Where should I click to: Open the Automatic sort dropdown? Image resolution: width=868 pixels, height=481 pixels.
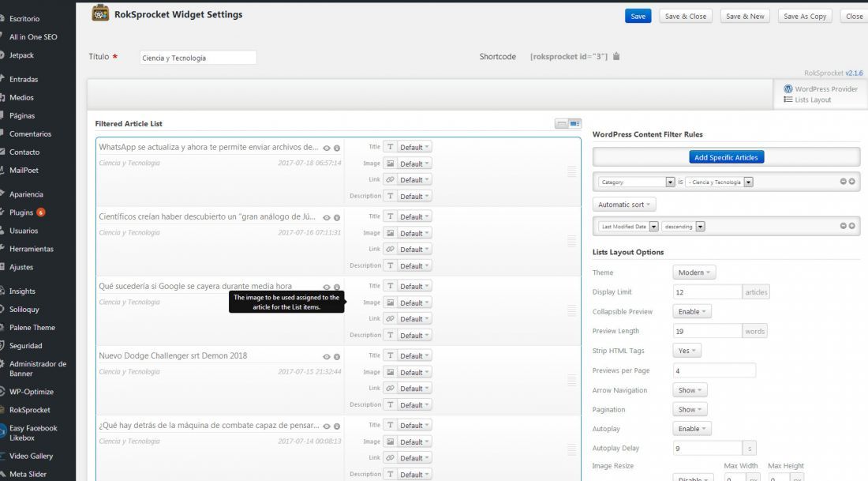tap(624, 205)
